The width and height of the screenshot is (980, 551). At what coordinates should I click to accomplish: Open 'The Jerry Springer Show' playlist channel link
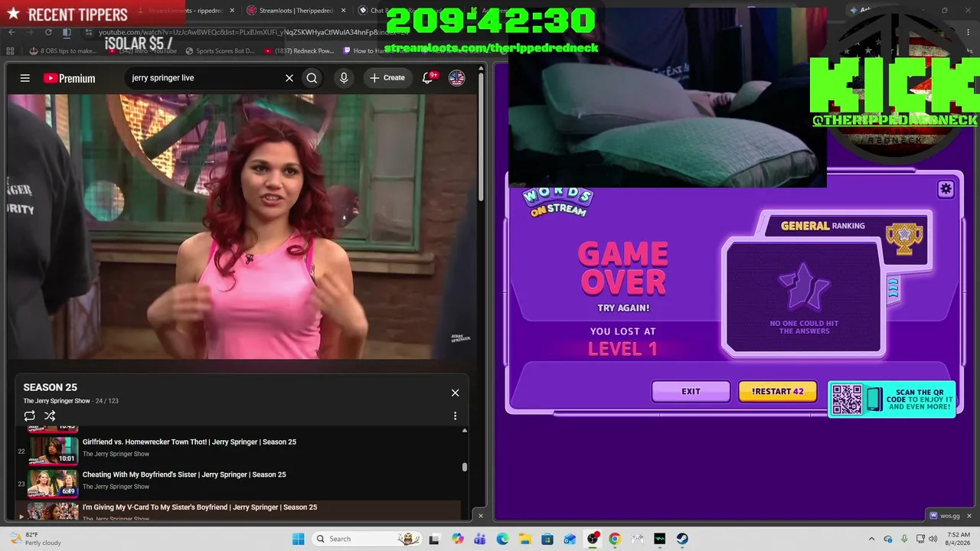click(57, 401)
